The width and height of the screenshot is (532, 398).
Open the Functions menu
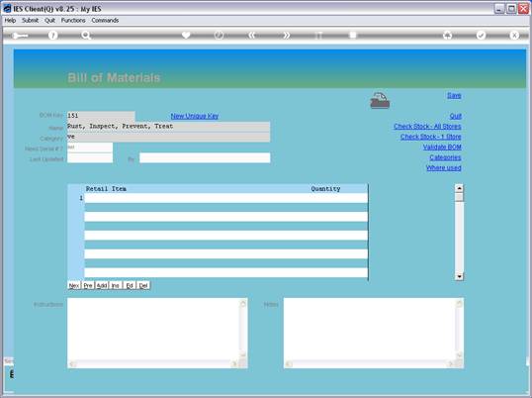pyautogui.click(x=73, y=21)
